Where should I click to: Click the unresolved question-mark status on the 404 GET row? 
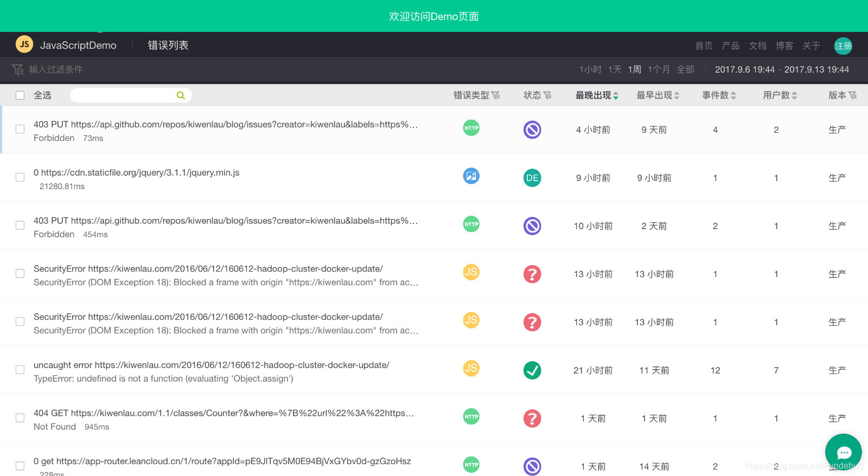[532, 419]
